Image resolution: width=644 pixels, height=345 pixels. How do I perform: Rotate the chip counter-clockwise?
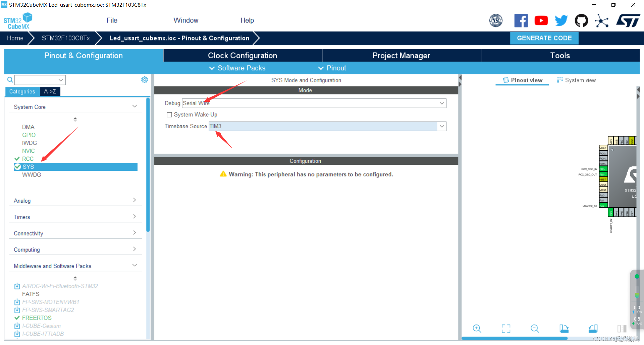593,329
